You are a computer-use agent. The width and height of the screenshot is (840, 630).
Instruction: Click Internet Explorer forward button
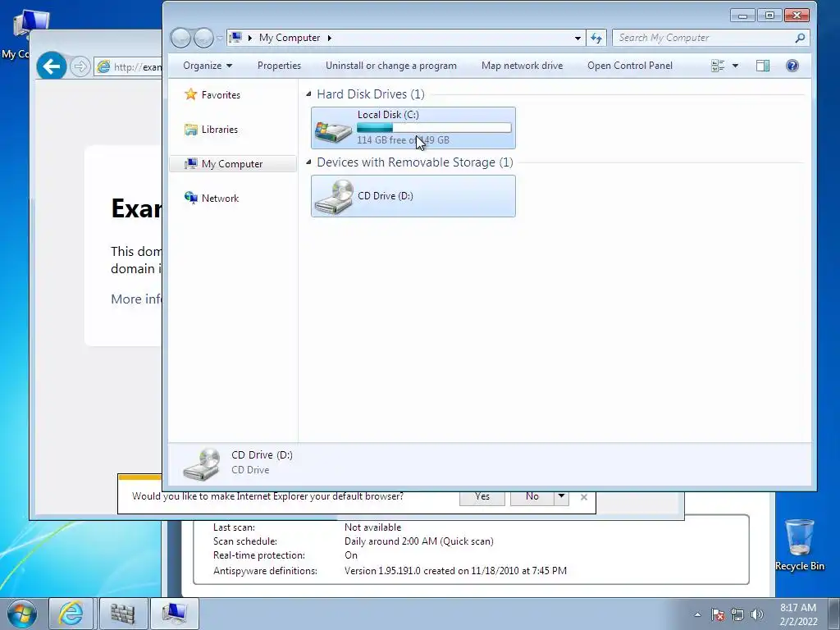click(x=80, y=67)
